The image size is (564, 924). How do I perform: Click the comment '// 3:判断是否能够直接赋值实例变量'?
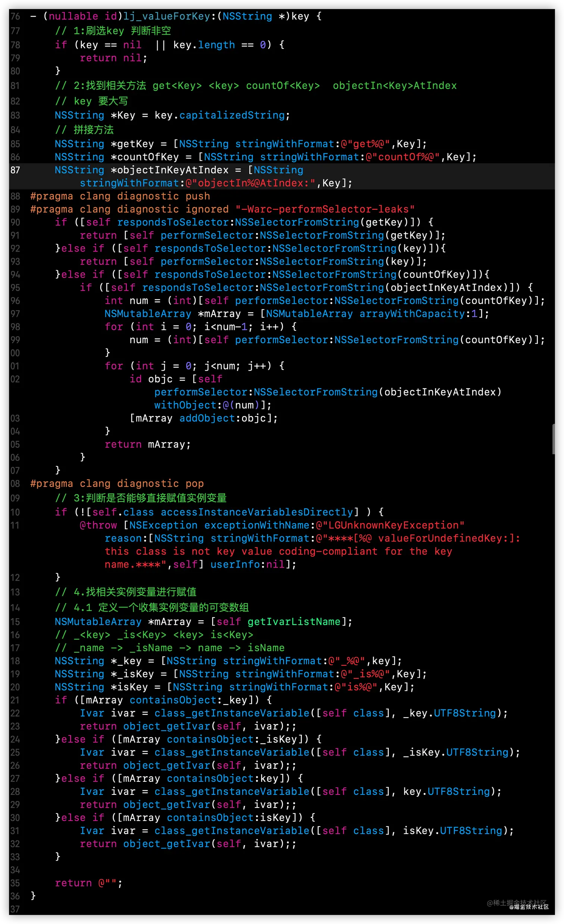click(x=141, y=498)
